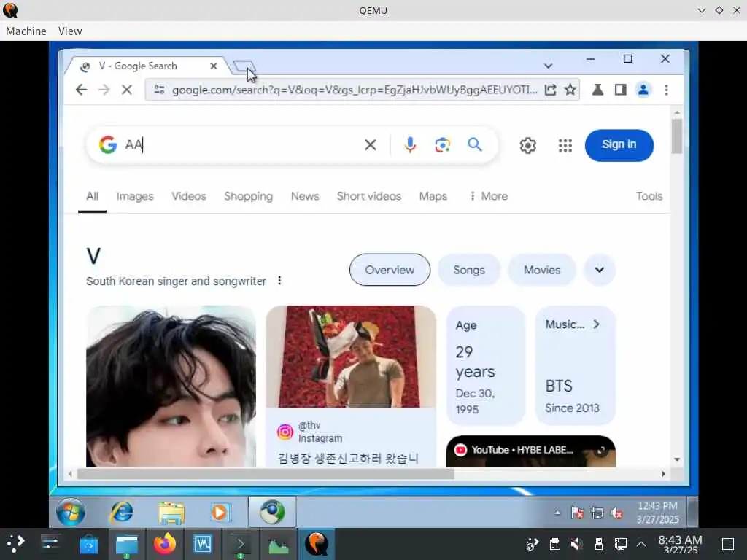Share this page icon in address bar
This screenshot has height=560, width=747.
point(550,90)
